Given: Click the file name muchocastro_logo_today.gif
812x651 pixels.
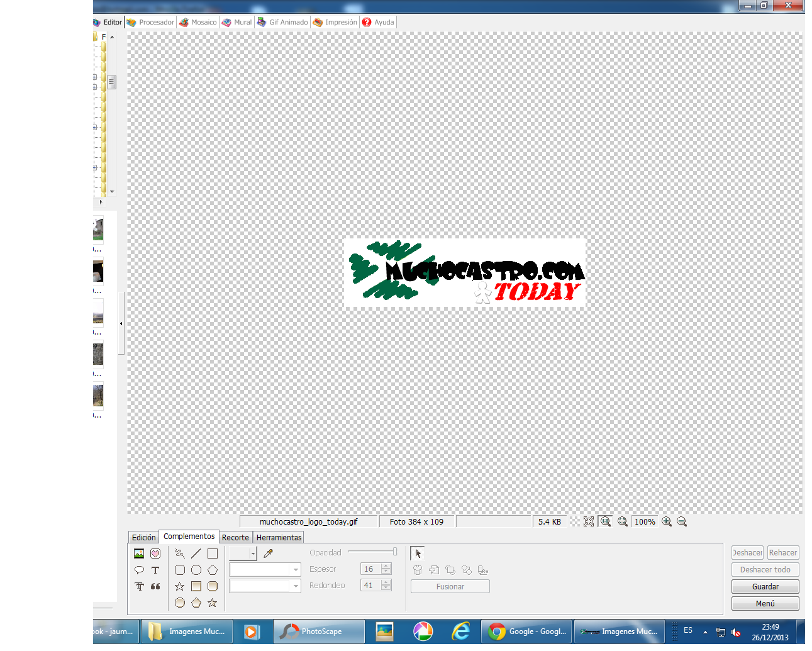Looking at the screenshot, I should (308, 521).
